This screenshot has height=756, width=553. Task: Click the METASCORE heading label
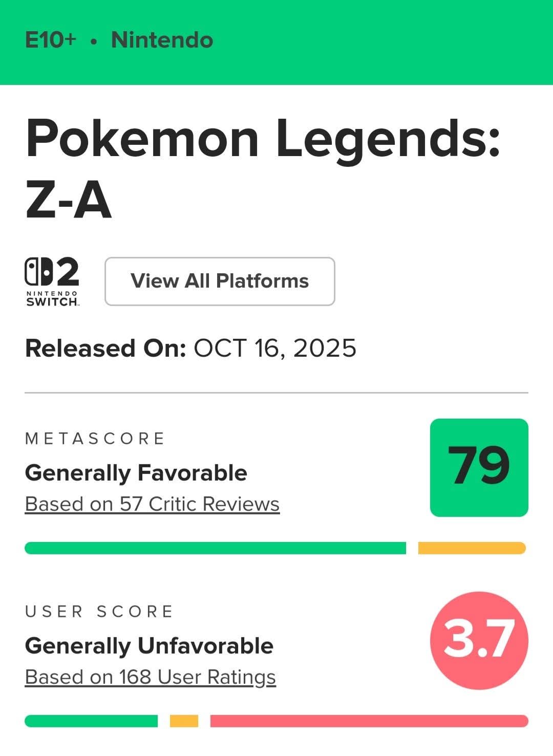click(95, 439)
